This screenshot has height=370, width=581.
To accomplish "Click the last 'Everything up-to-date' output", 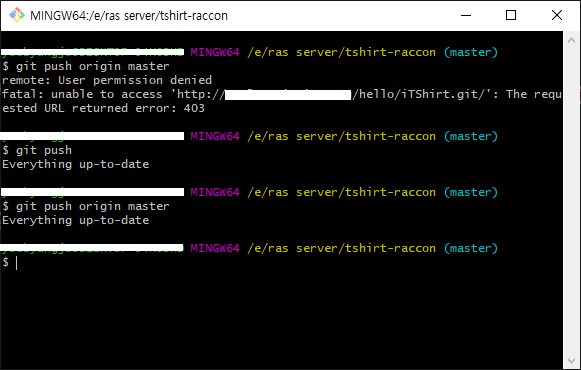I will (76, 220).
